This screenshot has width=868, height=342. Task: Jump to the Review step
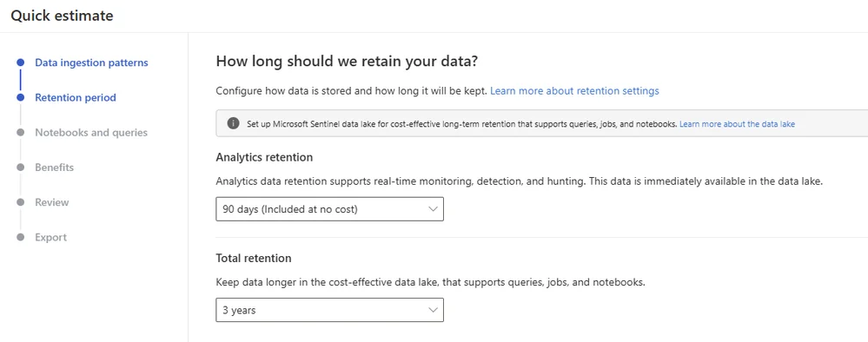pyautogui.click(x=52, y=202)
